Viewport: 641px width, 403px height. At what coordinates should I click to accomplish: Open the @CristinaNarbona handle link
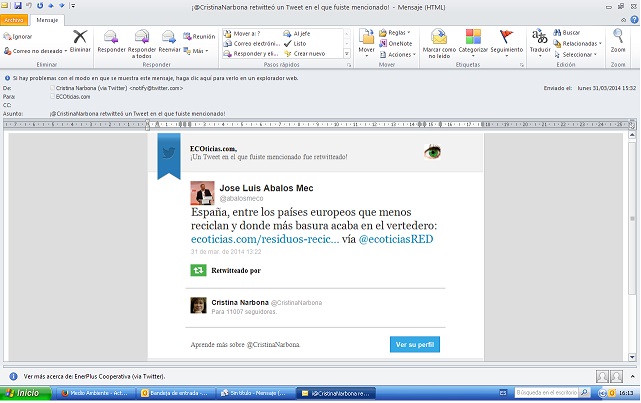(296, 302)
